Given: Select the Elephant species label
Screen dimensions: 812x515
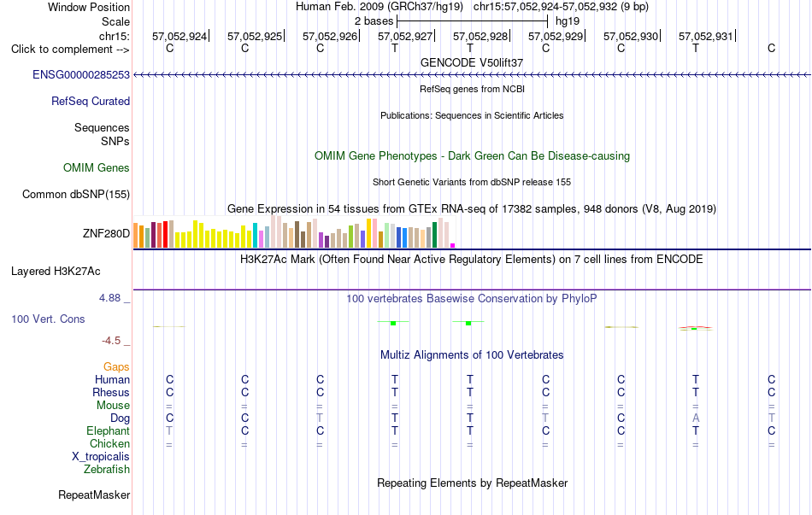Looking at the screenshot, I should pyautogui.click(x=109, y=430).
